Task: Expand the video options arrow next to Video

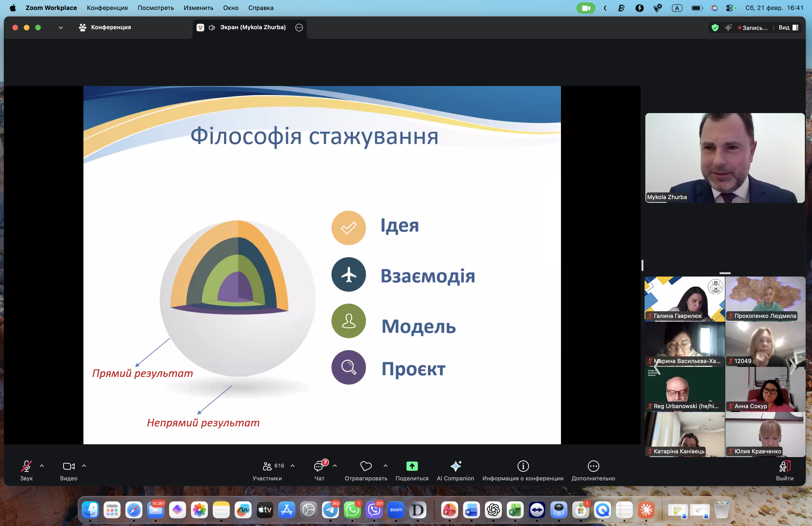Action: click(x=84, y=466)
